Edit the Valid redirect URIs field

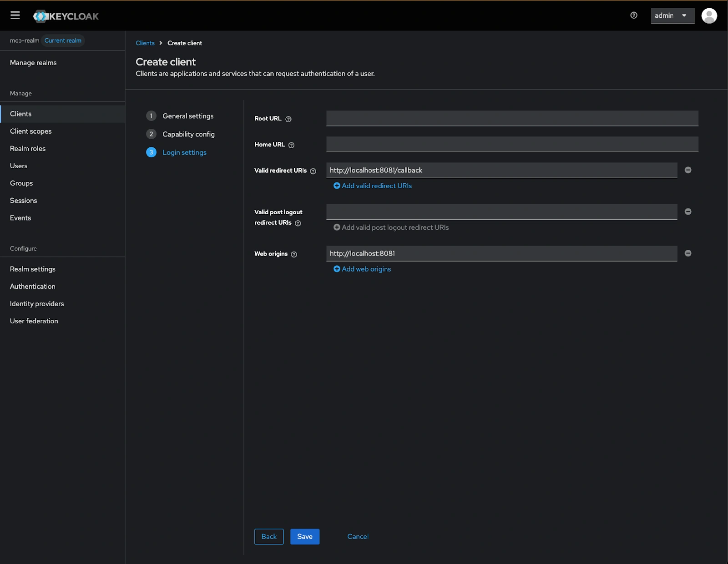pos(502,170)
